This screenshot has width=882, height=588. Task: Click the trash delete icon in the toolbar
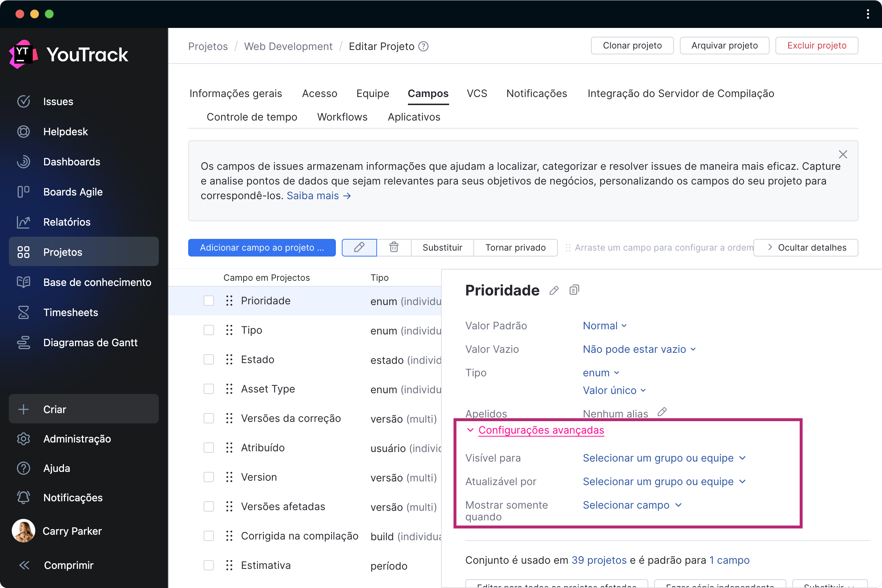pyautogui.click(x=393, y=247)
